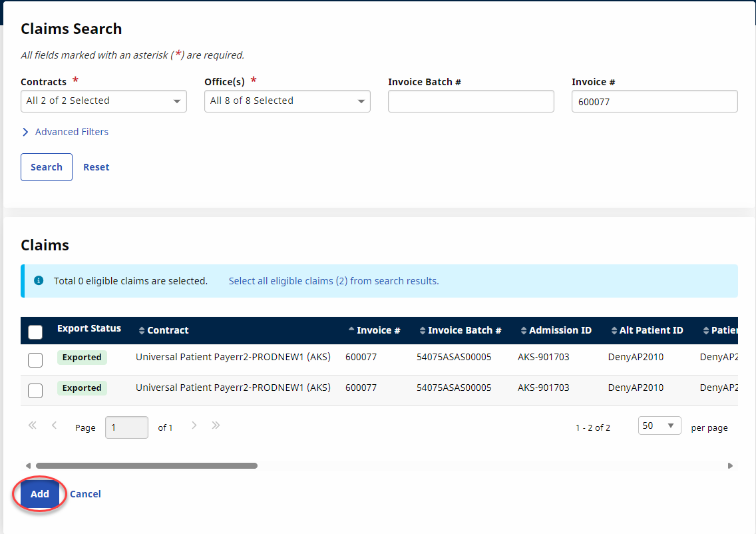Check the select-all checkbox in table header
Image resolution: width=756 pixels, height=534 pixels.
click(x=35, y=332)
